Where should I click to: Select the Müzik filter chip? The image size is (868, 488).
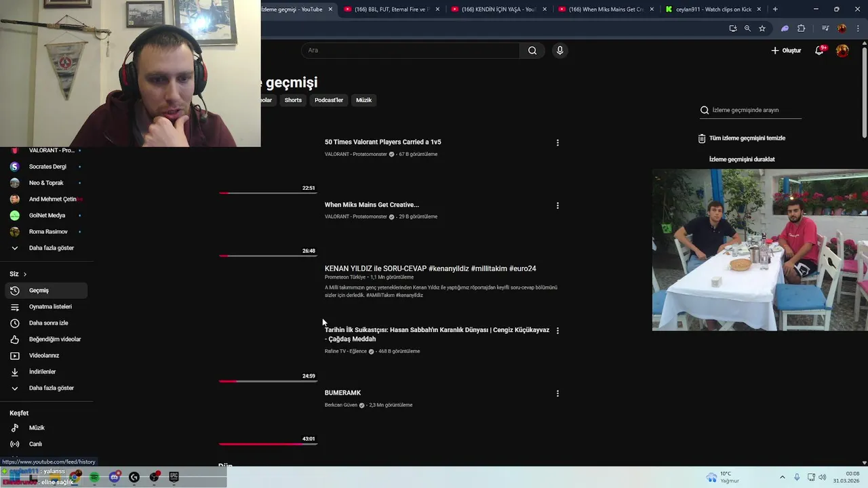(364, 100)
